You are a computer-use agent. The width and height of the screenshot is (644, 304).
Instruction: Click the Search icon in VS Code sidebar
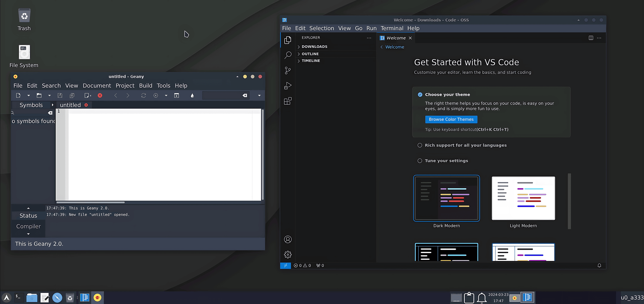click(x=288, y=55)
